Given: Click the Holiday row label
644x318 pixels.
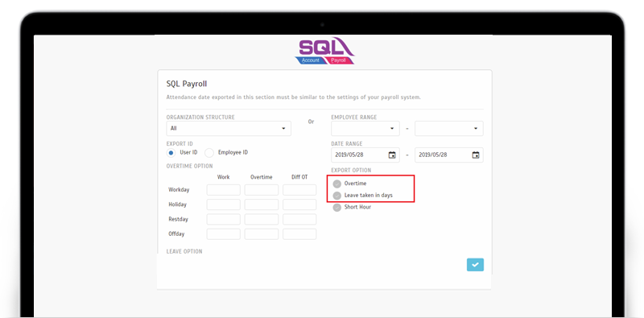Looking at the screenshot, I should coord(177,204).
